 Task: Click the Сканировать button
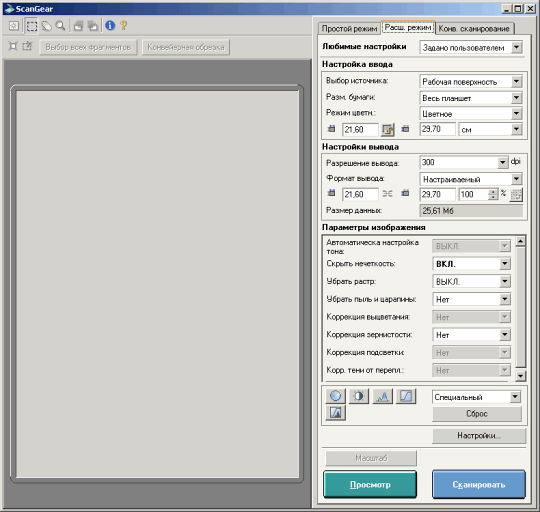(x=479, y=484)
